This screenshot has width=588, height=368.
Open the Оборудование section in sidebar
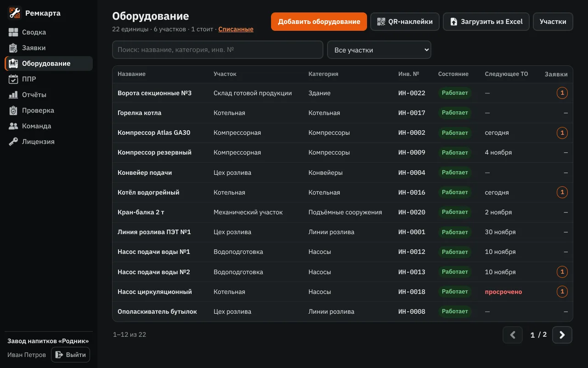coord(49,63)
